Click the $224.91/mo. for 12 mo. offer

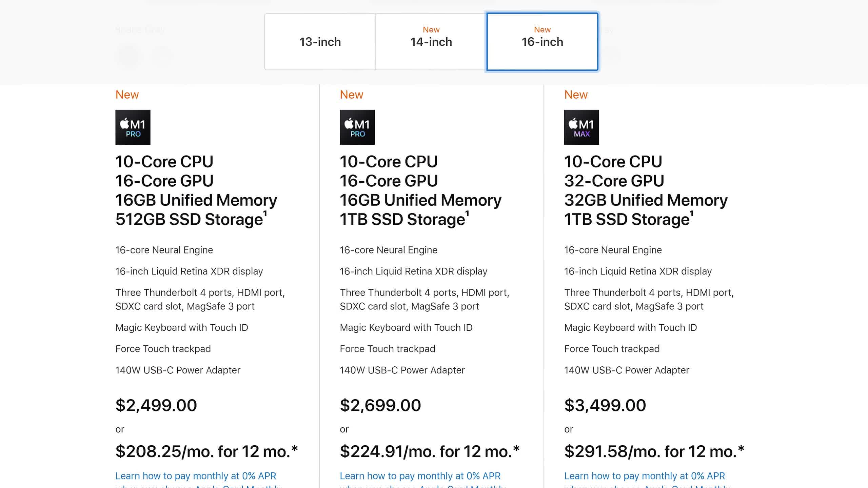[x=430, y=451]
